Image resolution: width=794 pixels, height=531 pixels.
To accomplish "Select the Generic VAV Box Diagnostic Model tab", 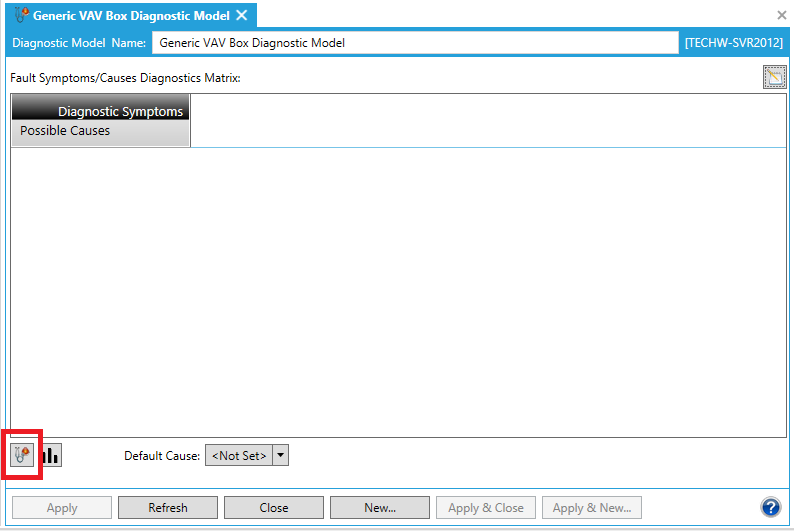I will coord(130,15).
